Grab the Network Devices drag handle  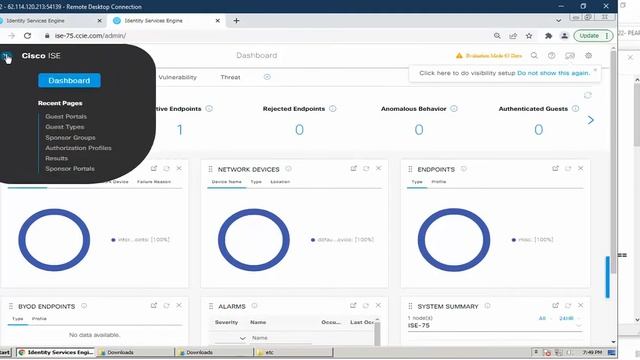(x=211, y=169)
